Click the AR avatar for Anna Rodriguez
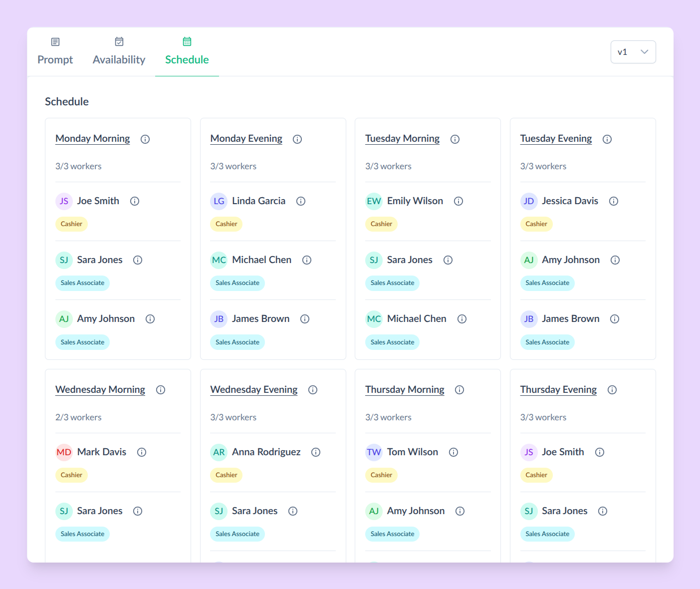The image size is (700, 589). click(219, 452)
